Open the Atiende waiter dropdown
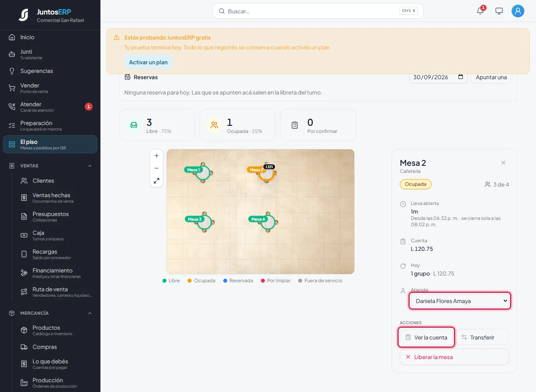This screenshot has height=392, width=536. [x=460, y=301]
